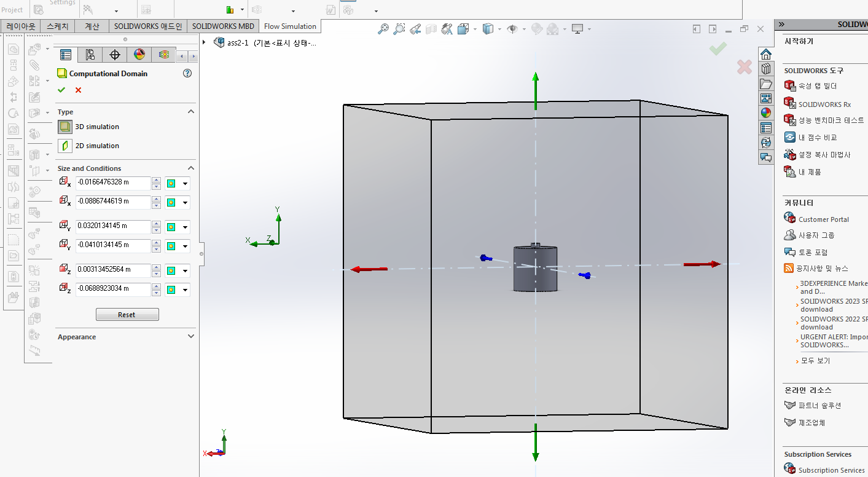Click the Computational Domain help question mark
The width and height of the screenshot is (868, 477).
187,73
